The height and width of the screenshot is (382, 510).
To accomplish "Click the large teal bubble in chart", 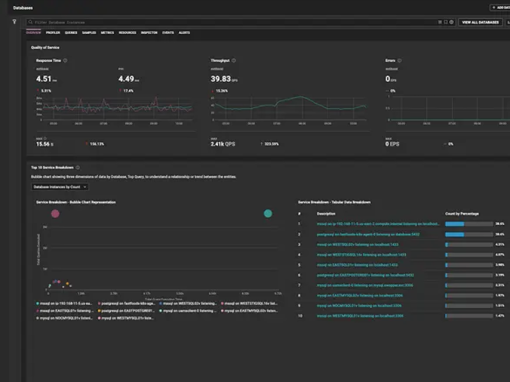I will pyautogui.click(x=268, y=213).
